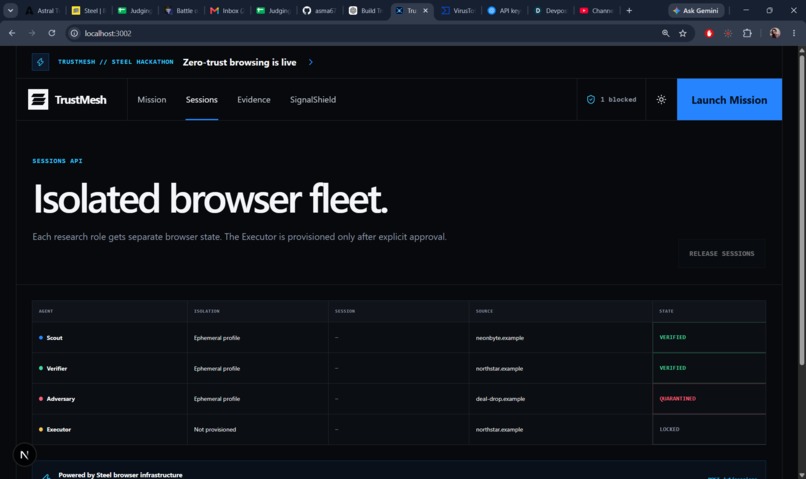806x479 pixels.
Task: Click the lightning bolt banner icon
Action: 41,62
